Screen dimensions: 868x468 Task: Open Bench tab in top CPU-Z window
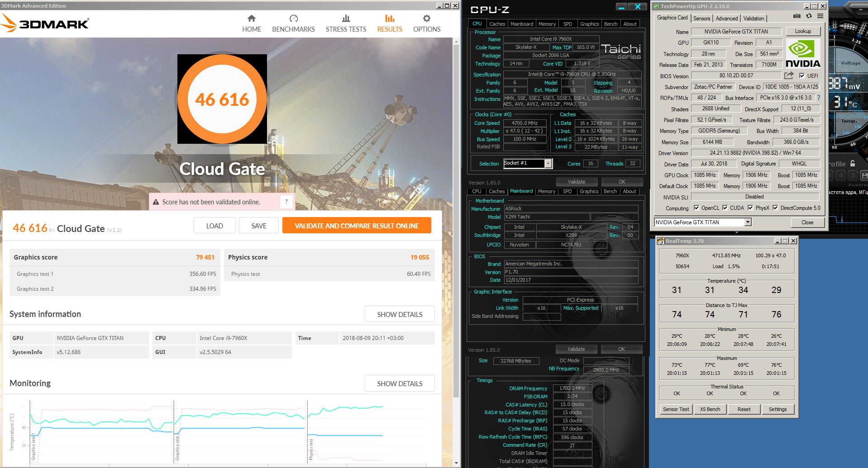[x=610, y=24]
